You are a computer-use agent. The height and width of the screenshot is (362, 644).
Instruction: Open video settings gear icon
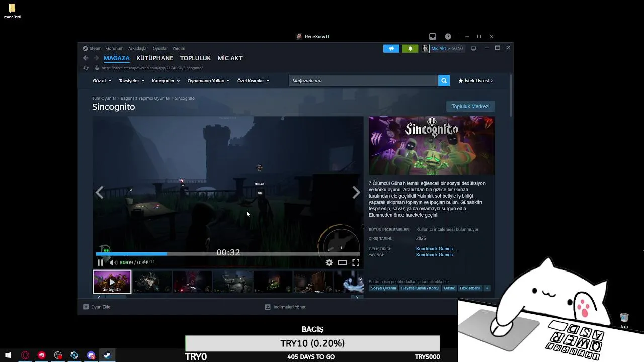(329, 262)
